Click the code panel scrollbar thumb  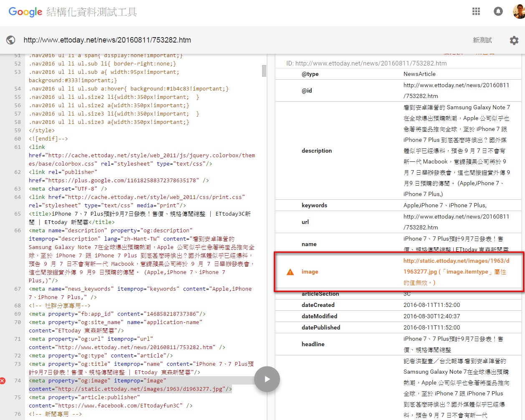(x=264, y=71)
